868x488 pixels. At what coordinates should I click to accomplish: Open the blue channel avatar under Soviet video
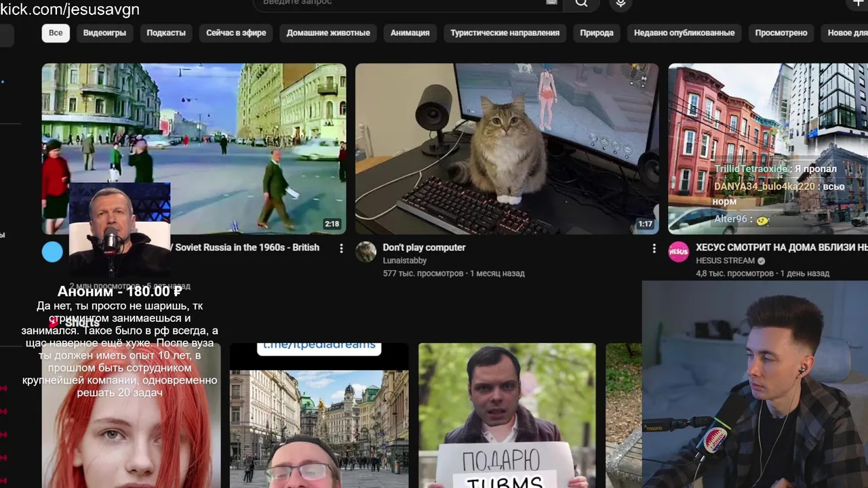click(52, 251)
